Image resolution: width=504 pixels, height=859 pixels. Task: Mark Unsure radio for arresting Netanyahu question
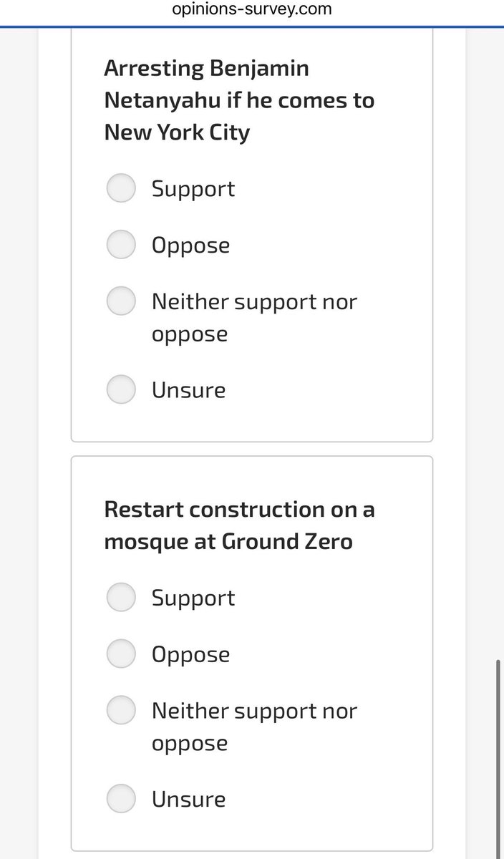(x=121, y=389)
